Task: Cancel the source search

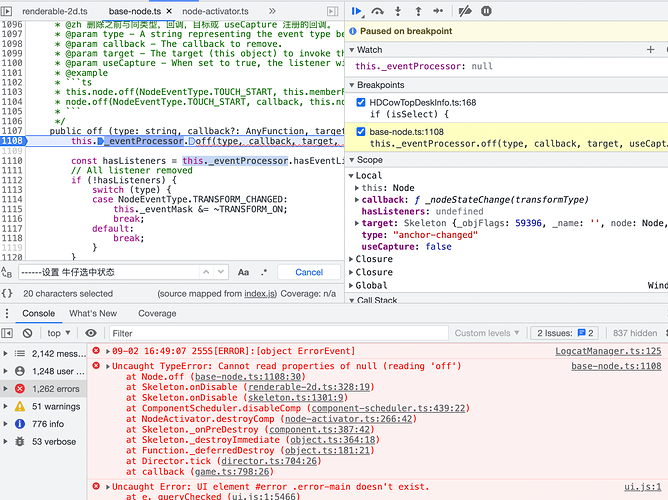Action: pyautogui.click(x=309, y=272)
